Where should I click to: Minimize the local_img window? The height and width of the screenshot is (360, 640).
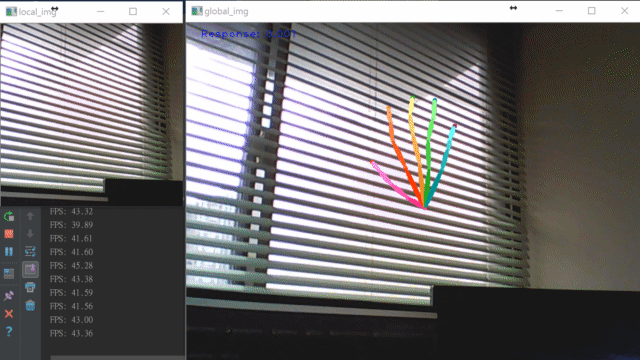[100, 11]
